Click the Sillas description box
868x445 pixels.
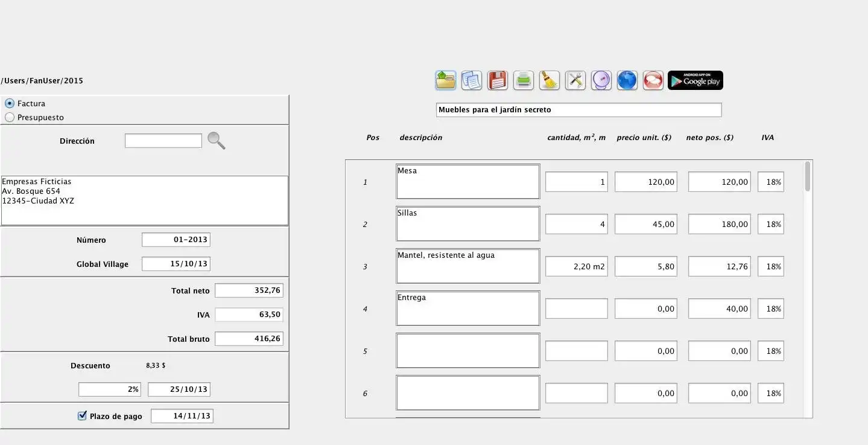click(x=468, y=224)
